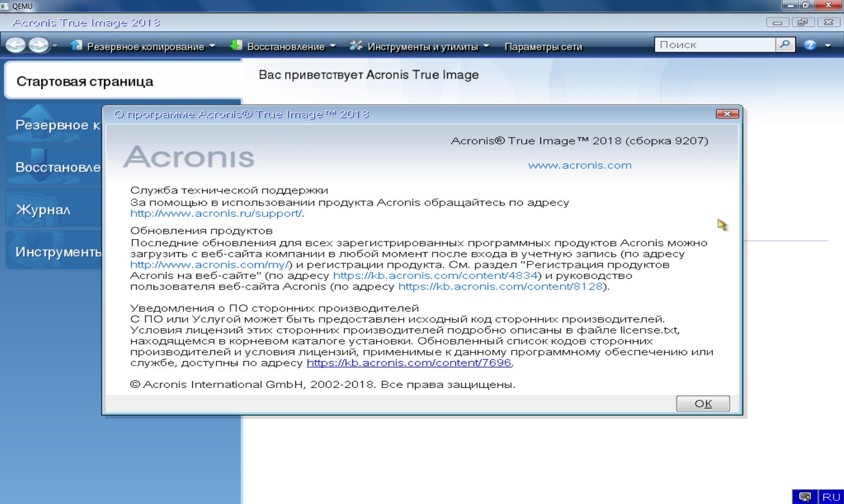Click the OK button
The height and width of the screenshot is (504, 844).
(x=703, y=403)
